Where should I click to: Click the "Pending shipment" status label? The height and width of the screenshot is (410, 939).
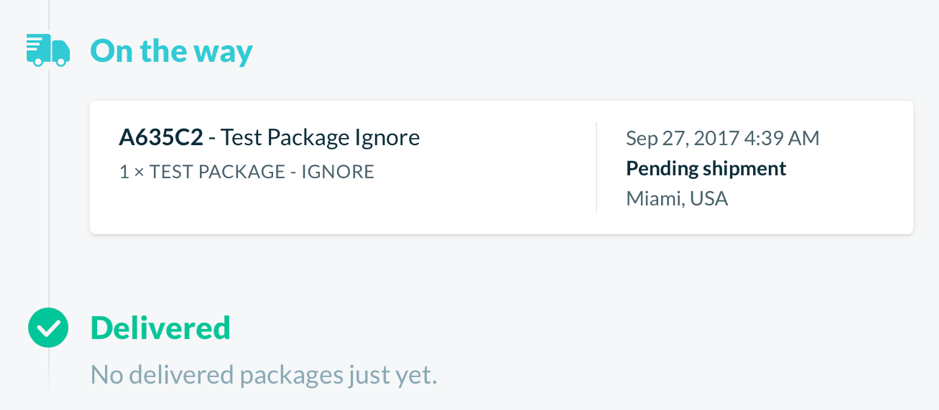706,169
